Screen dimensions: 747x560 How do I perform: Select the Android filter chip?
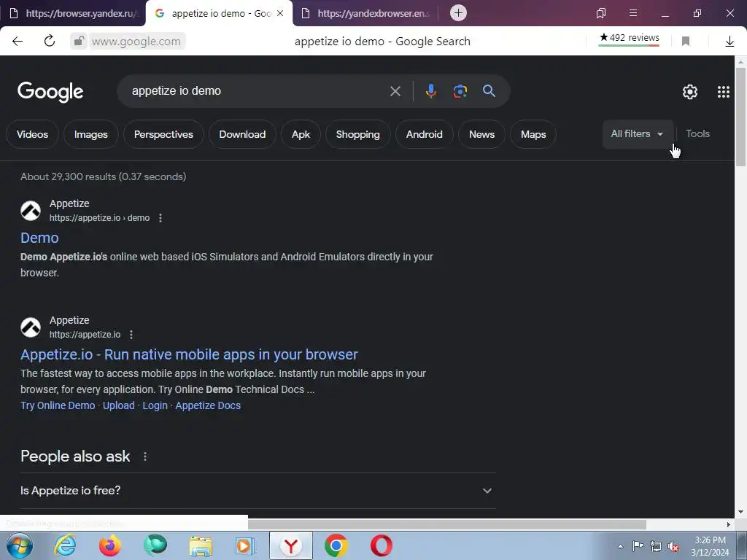pyautogui.click(x=424, y=134)
